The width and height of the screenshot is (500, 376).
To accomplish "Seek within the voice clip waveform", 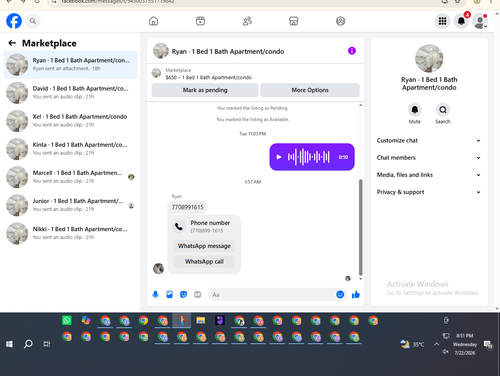I will [309, 157].
